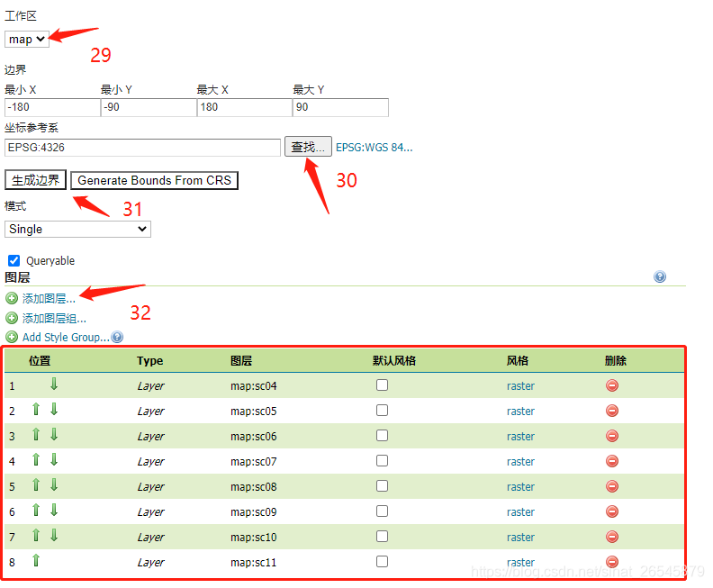Open raster style for map:sc10
The width and height of the screenshot is (713, 588).
520,538
